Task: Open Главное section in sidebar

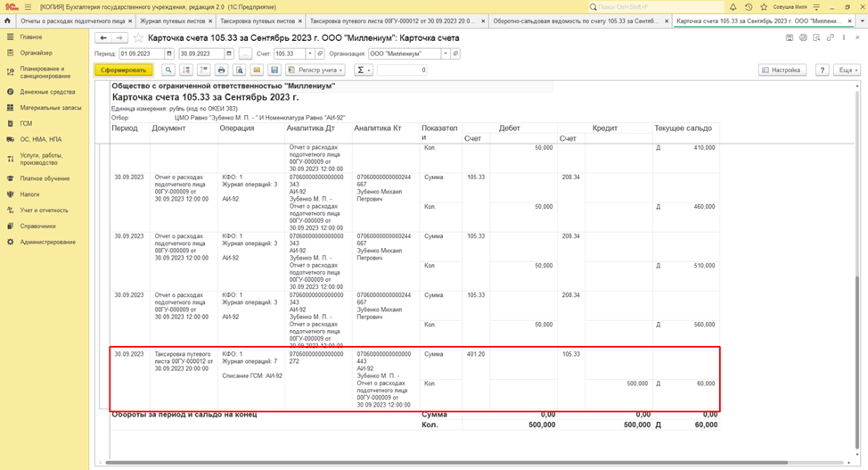Action: (31, 37)
